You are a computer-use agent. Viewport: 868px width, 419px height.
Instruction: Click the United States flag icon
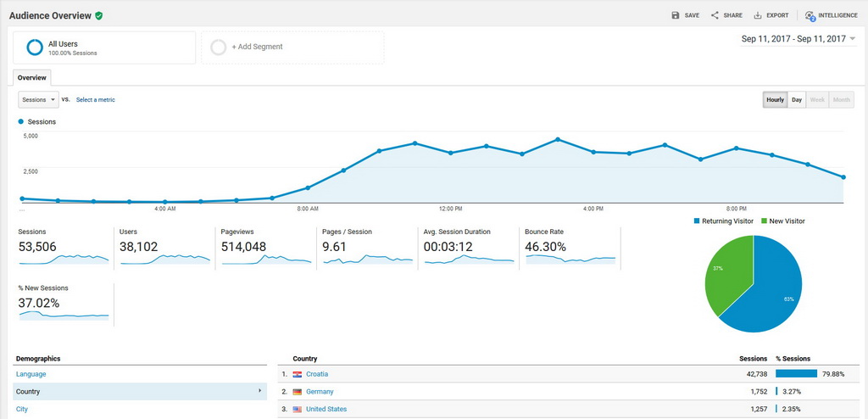(x=298, y=410)
